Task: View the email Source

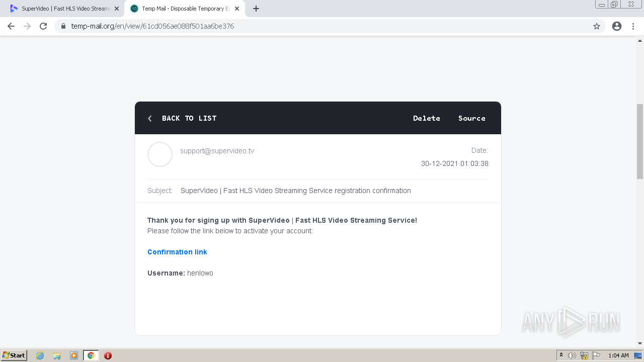Action: (x=472, y=118)
